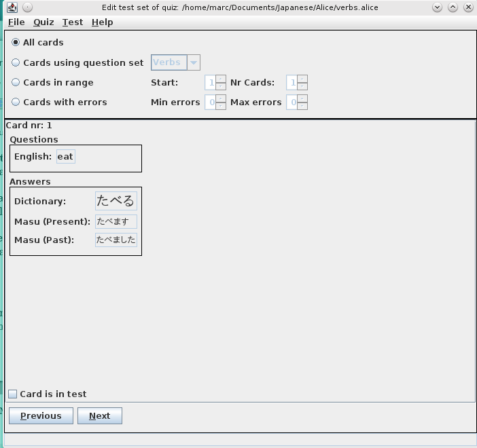Go to the Previous card

pos(41,415)
